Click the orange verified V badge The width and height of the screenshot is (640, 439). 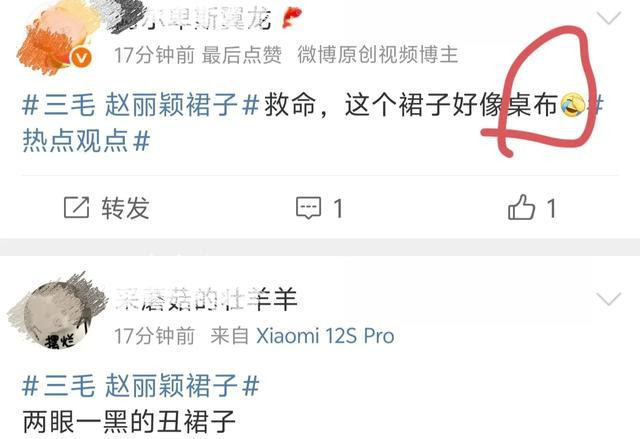tap(81, 58)
